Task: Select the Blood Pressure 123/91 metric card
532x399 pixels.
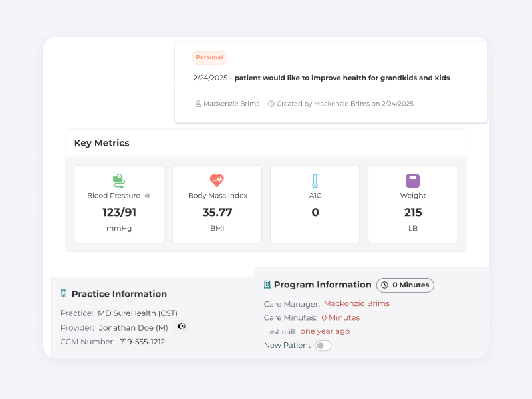Action: pos(118,204)
